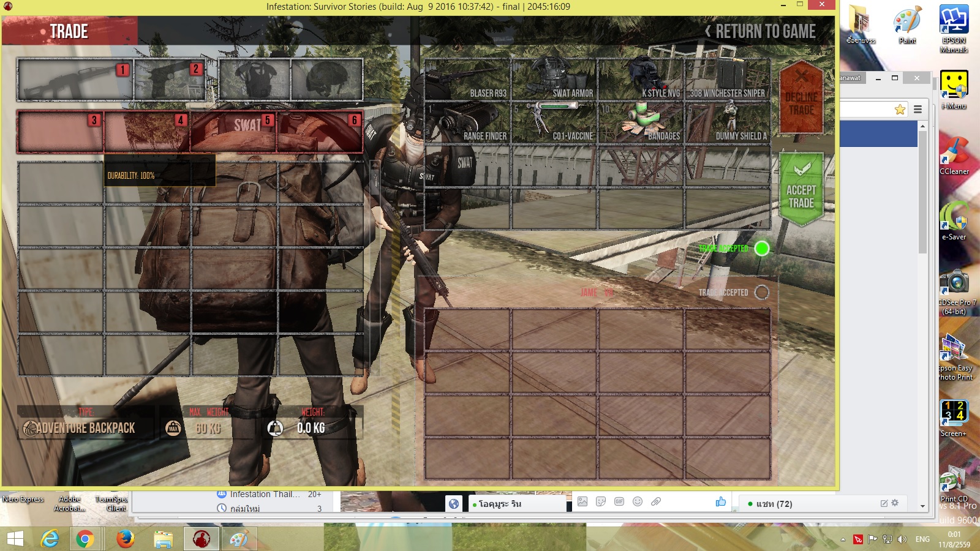Click the browser window vertical scrollbar
The width and height of the screenshot is (980, 551).
922,190
